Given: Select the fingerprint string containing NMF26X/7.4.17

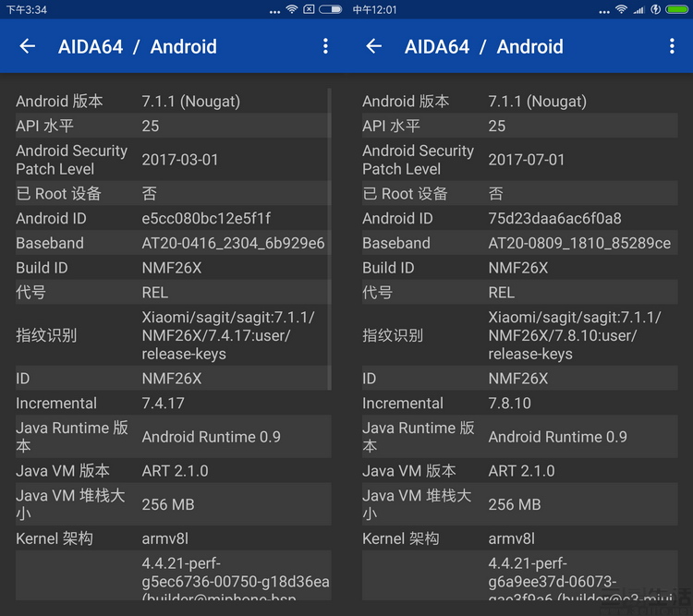Looking at the screenshot, I should coord(228,335).
